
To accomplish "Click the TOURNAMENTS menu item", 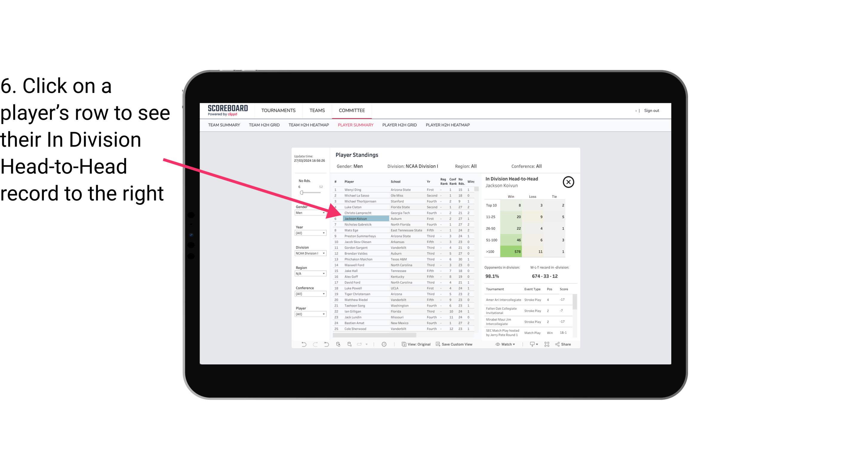I will (x=278, y=110).
